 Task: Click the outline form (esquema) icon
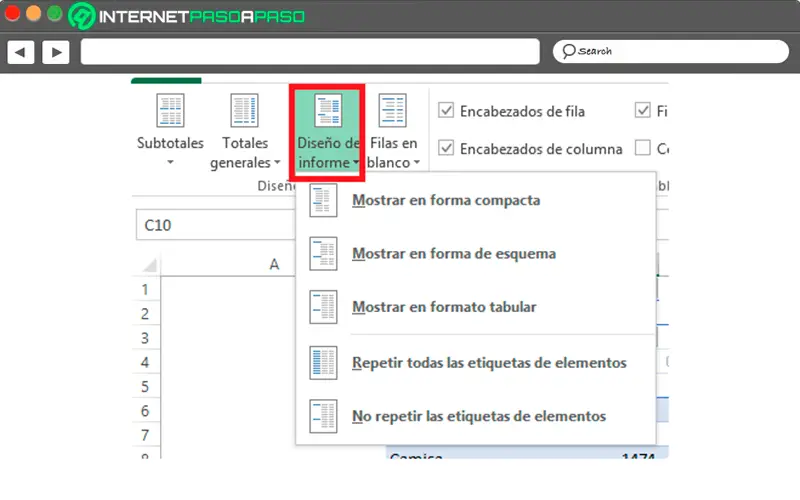point(323,254)
